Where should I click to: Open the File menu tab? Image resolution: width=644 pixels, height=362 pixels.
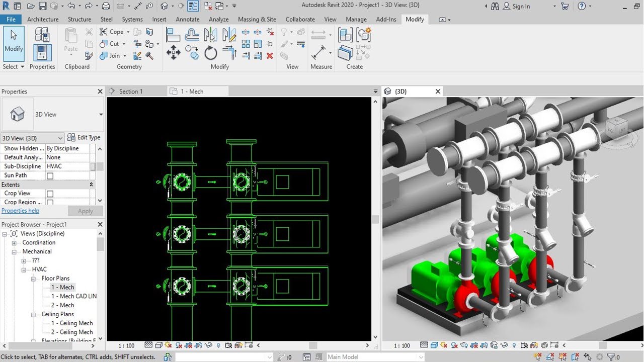pos(11,19)
